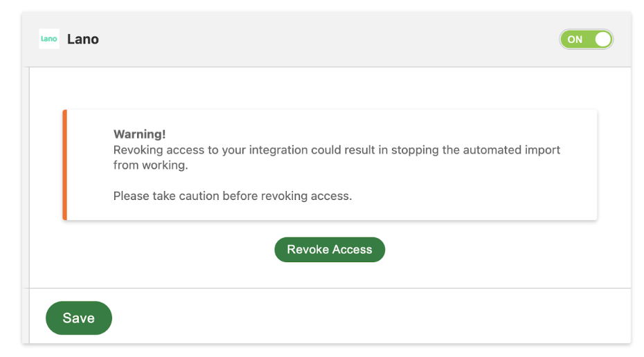
Task: Click the green teal 'lano' brand thumbnail
Action: click(49, 39)
